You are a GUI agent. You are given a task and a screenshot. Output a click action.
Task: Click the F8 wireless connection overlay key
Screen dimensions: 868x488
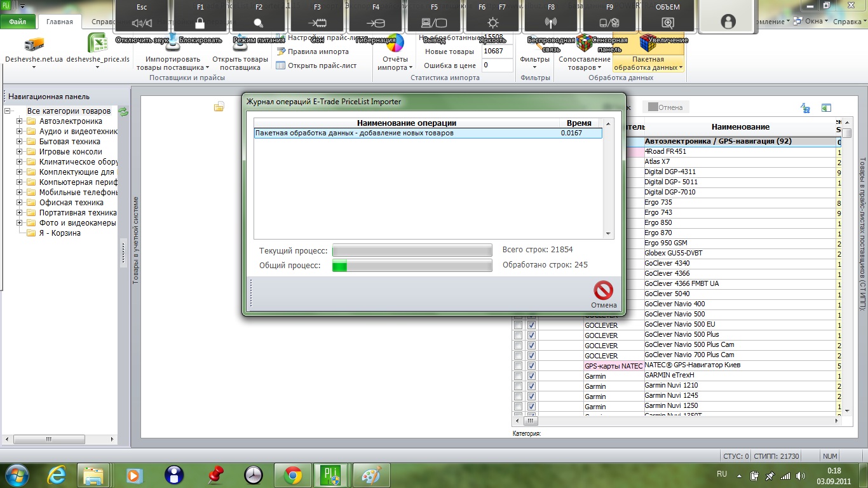coord(551,17)
